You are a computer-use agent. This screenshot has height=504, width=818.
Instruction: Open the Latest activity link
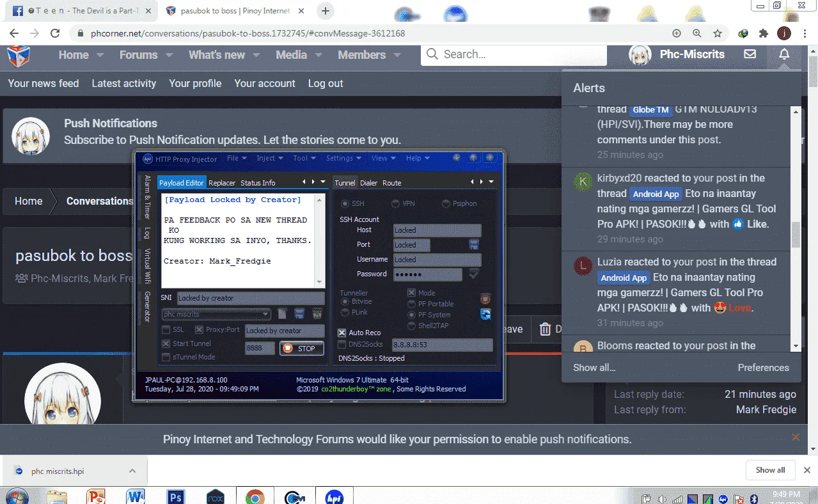(123, 83)
